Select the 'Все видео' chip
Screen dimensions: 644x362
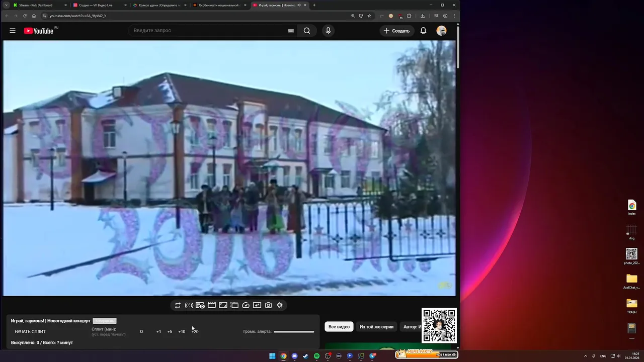click(339, 327)
